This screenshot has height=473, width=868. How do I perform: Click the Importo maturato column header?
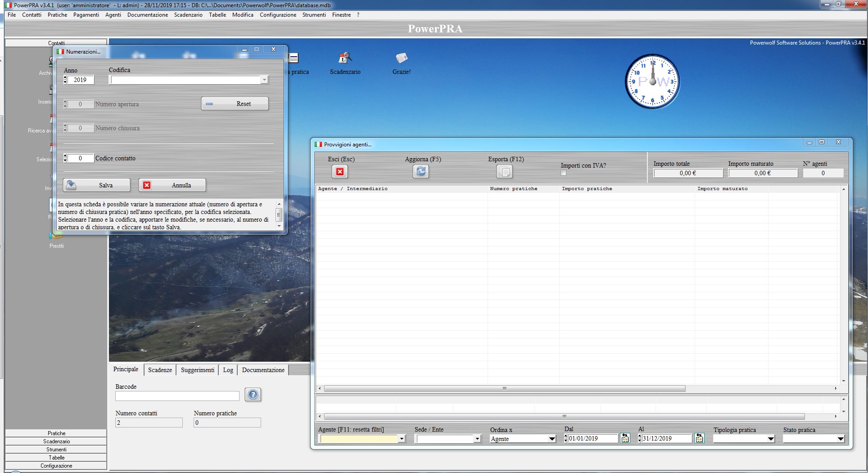732,189
